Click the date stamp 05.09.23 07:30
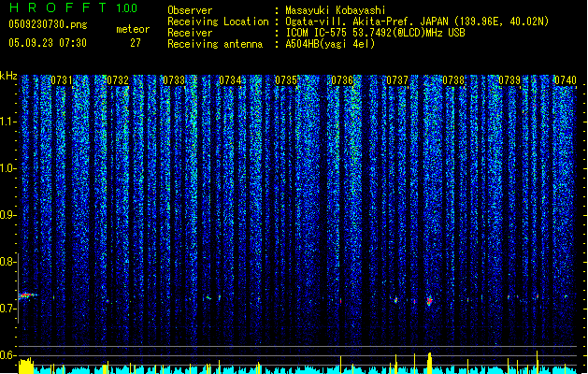588x374 pixels. pyautogui.click(x=48, y=43)
